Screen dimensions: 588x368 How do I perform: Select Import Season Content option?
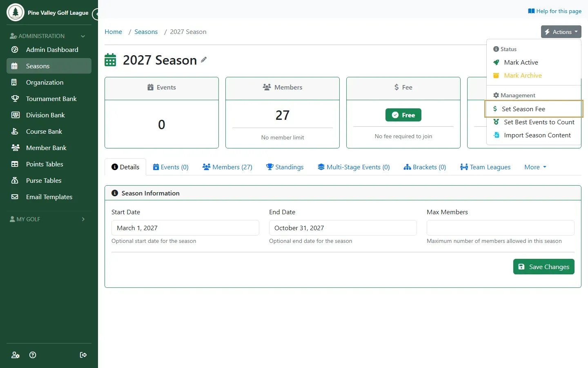tap(534, 135)
